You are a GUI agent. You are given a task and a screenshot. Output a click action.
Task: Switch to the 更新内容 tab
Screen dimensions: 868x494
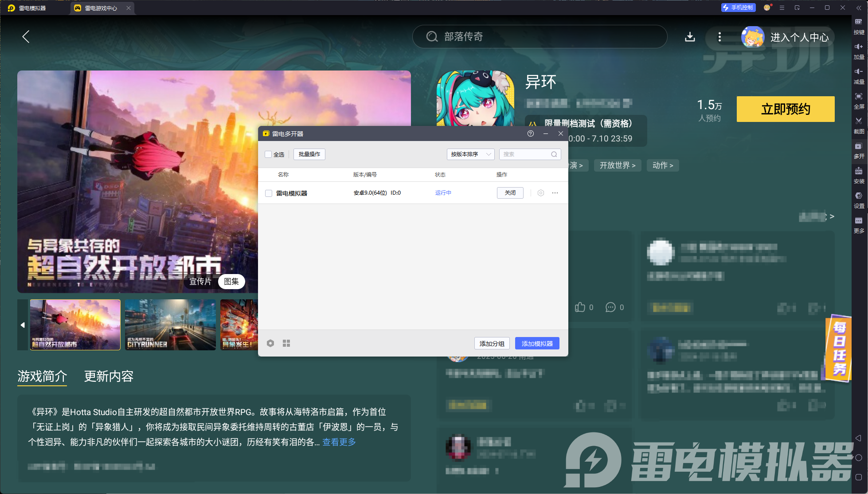pos(109,376)
